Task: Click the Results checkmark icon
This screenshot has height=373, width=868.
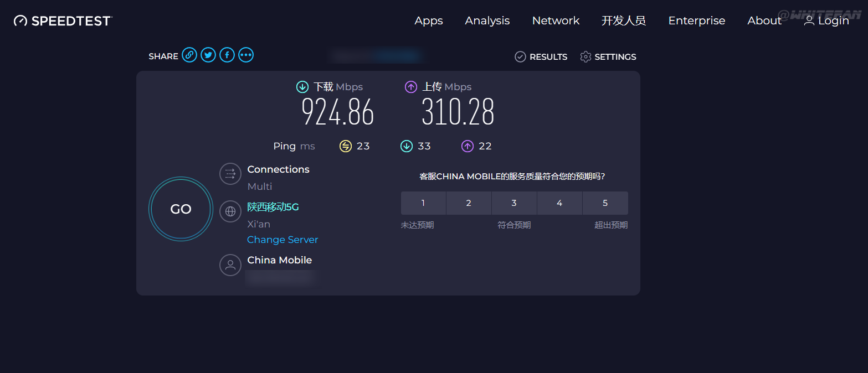Action: click(x=520, y=56)
